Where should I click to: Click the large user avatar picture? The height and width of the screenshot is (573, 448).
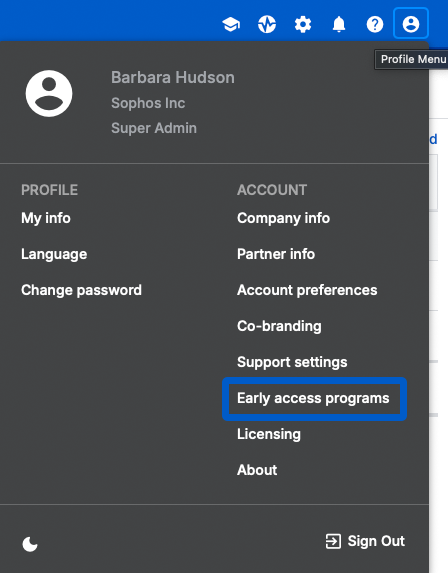49,94
